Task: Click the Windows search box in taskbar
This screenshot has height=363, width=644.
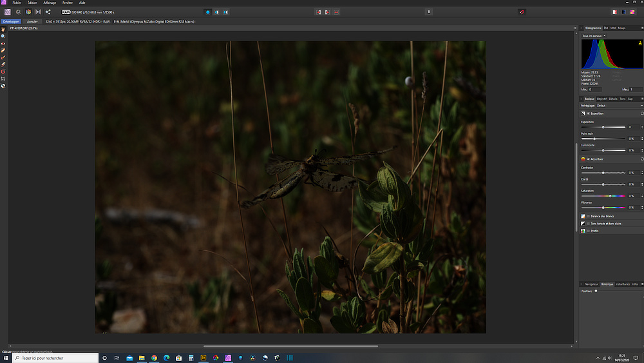Action: tap(56, 358)
